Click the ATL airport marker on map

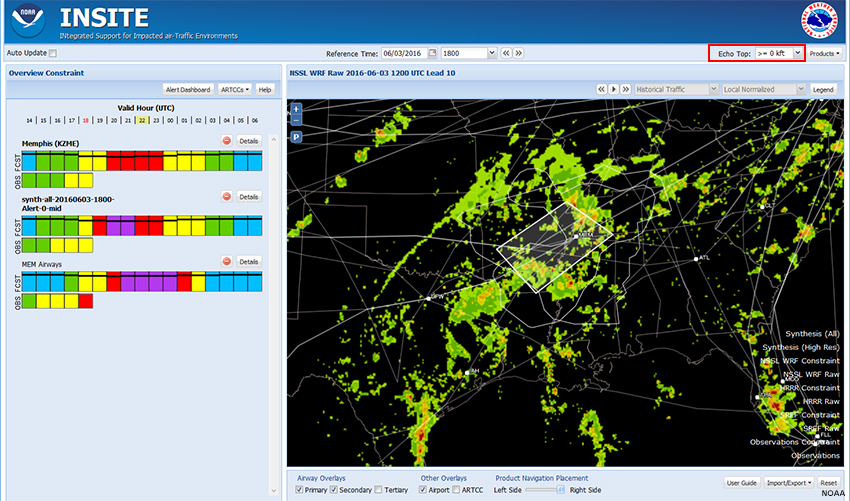click(x=697, y=259)
